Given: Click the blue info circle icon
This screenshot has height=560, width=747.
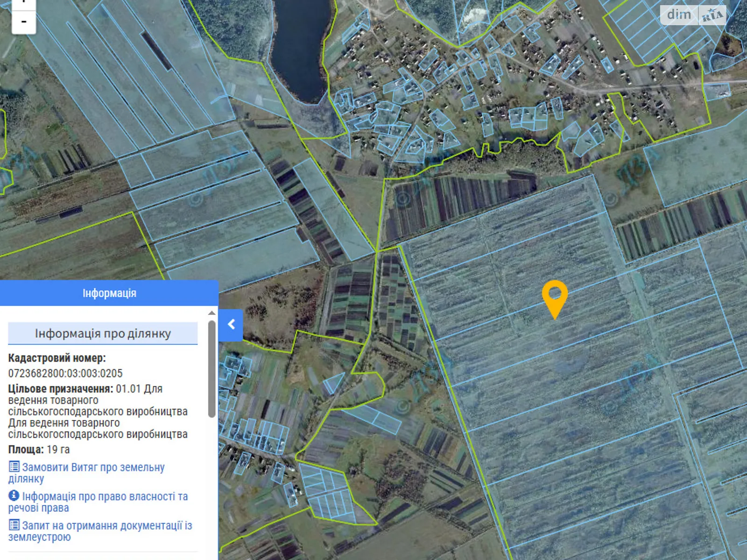Looking at the screenshot, I should [x=14, y=496].
